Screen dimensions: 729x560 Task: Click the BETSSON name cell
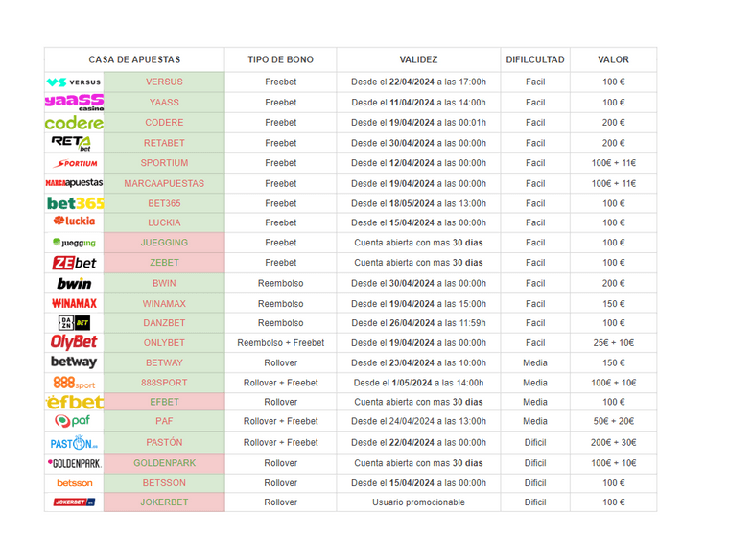tap(164, 483)
